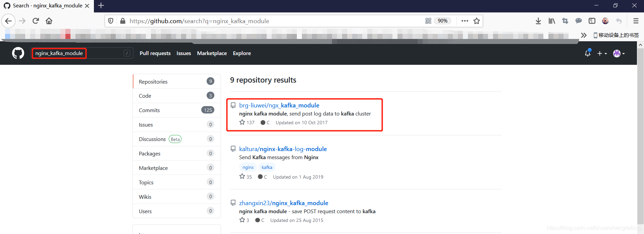Click the screenshot crop toolbar icon
Viewport: 644px width, 234px height.
click(x=565, y=21)
